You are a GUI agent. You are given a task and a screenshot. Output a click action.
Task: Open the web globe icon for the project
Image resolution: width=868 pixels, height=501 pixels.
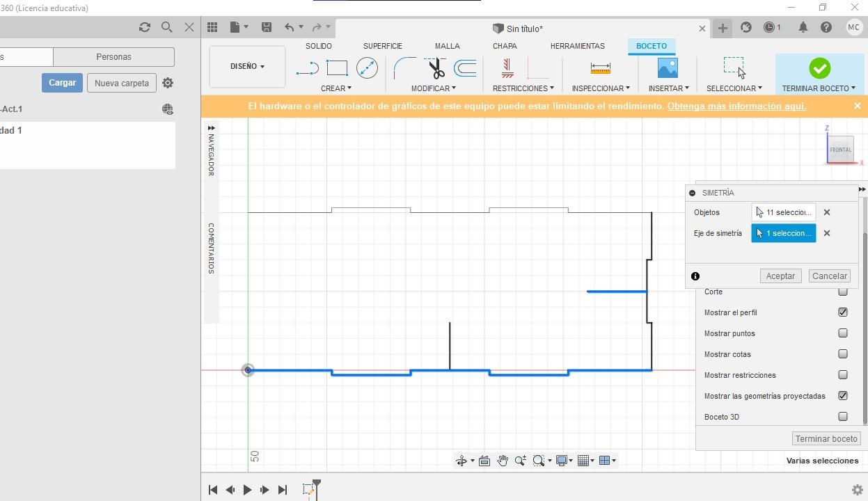point(167,109)
